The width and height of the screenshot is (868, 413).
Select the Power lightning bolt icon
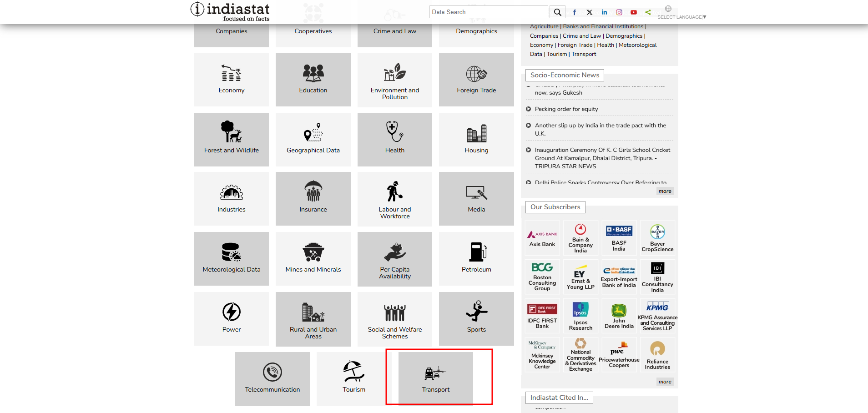click(x=232, y=312)
